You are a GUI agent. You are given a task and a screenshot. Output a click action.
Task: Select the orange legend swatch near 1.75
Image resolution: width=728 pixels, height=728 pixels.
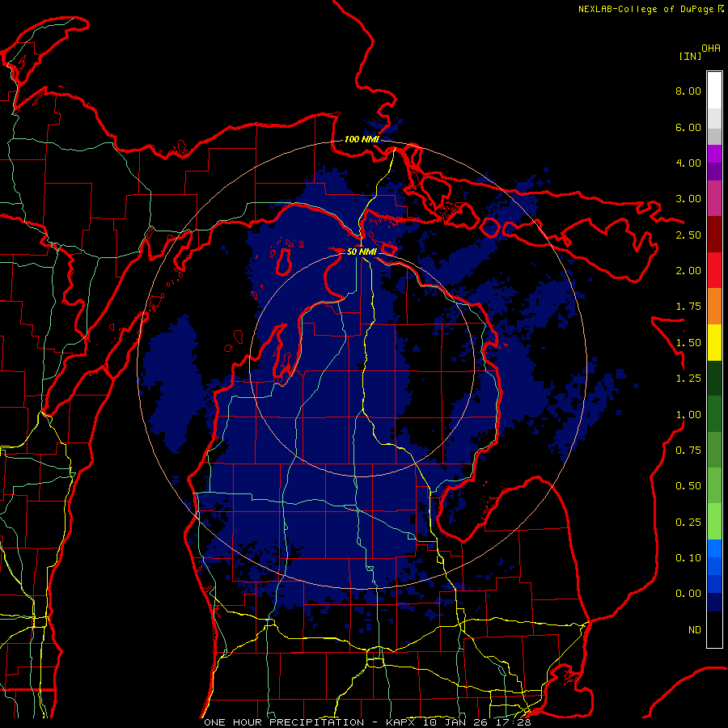point(714,306)
